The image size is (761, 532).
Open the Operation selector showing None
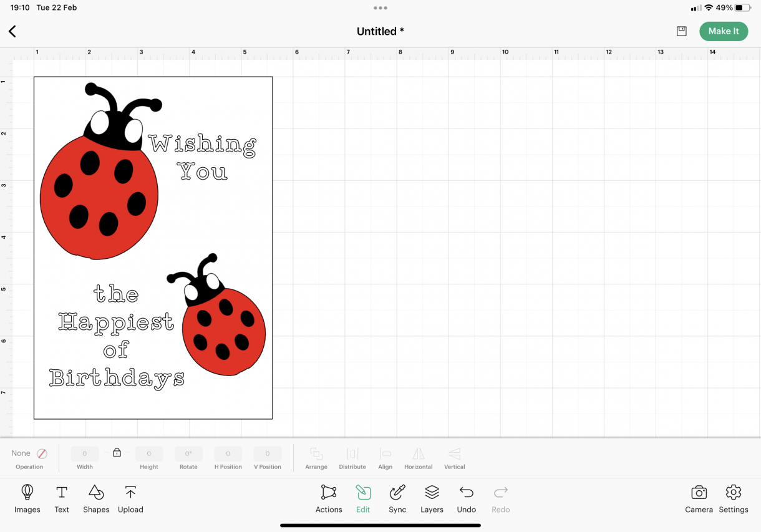(x=29, y=458)
